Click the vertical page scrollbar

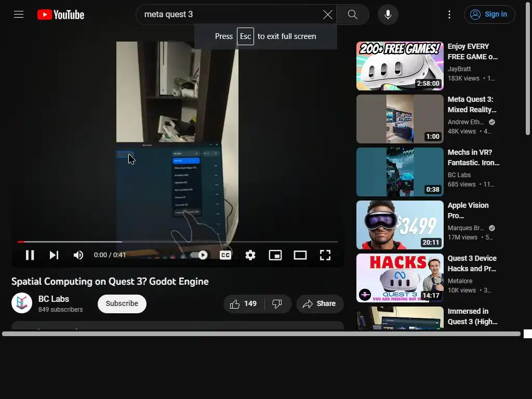528,68
